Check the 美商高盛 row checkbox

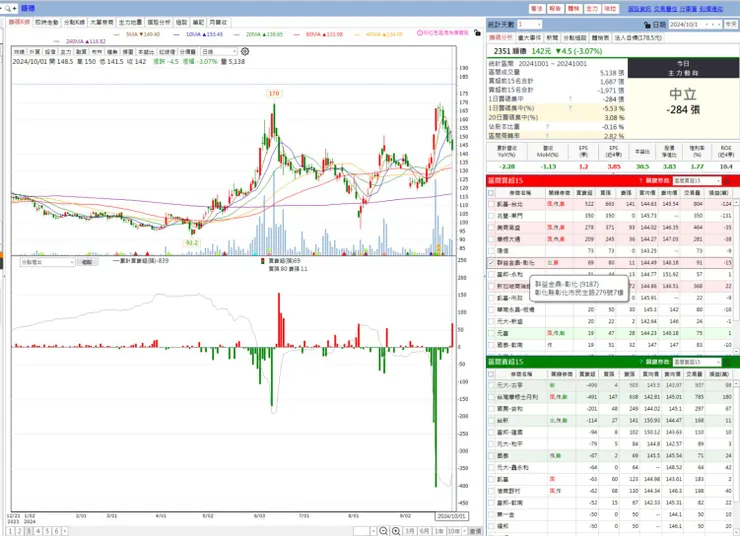[x=491, y=227]
